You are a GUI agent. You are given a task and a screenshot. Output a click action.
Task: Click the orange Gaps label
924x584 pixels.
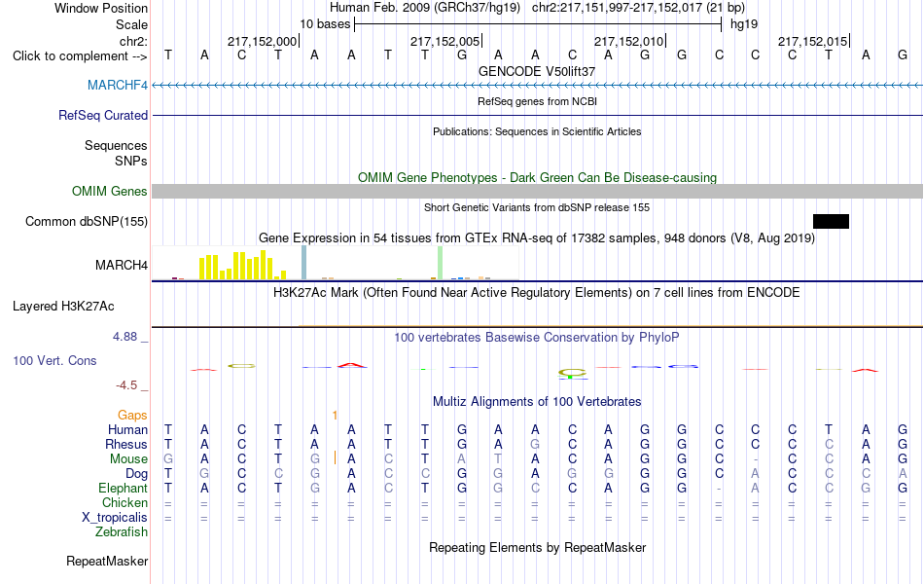tap(132, 416)
